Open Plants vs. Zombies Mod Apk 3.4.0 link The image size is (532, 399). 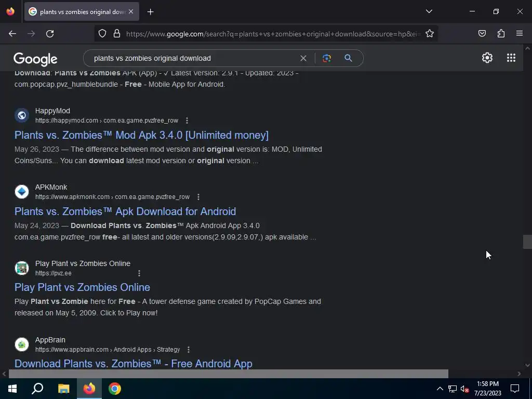point(141,135)
